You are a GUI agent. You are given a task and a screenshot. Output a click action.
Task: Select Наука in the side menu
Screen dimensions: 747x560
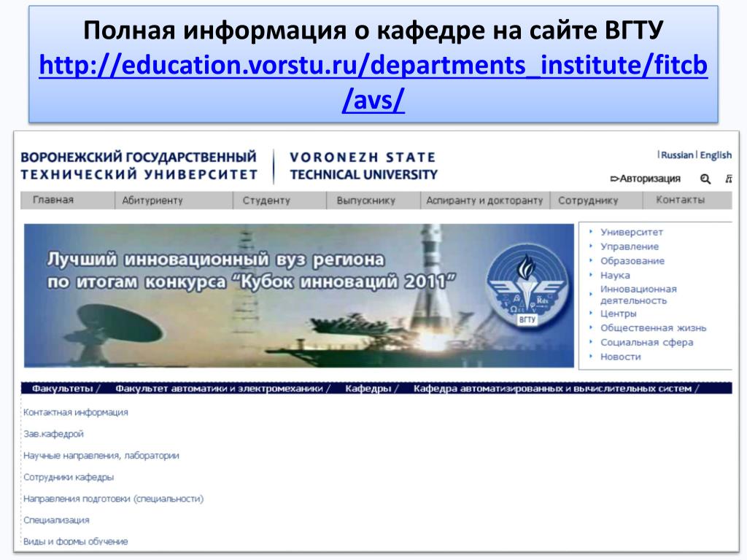pyautogui.click(x=615, y=275)
